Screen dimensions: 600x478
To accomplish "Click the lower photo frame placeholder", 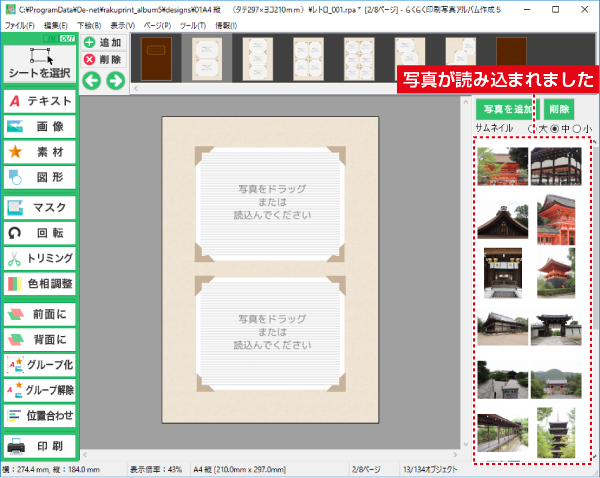I will tap(271, 334).
